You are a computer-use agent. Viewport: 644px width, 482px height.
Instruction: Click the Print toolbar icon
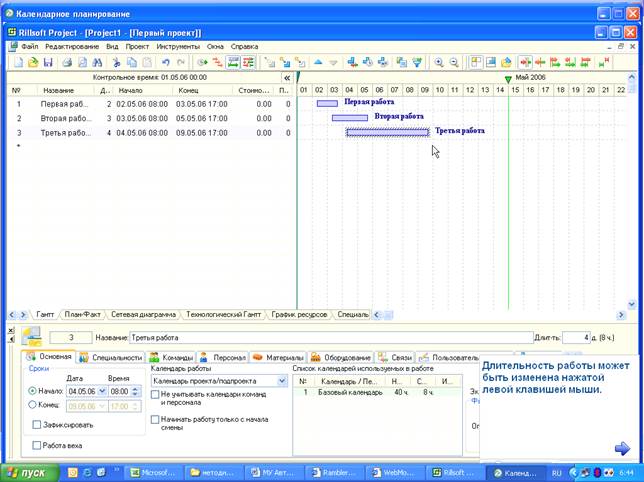coord(66,62)
